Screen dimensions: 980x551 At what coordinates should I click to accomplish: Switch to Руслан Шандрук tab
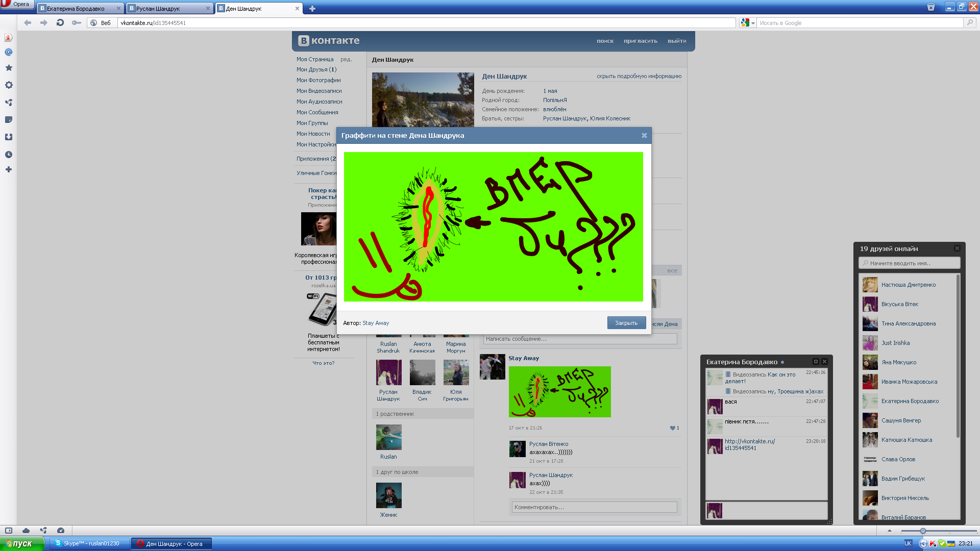[169, 8]
